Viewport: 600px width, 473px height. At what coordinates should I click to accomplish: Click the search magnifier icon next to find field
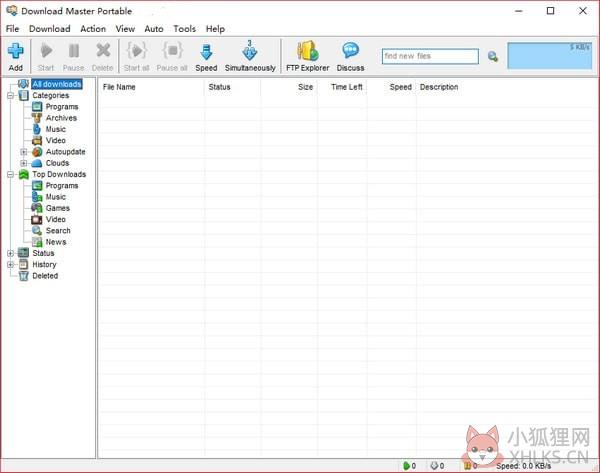coord(493,57)
